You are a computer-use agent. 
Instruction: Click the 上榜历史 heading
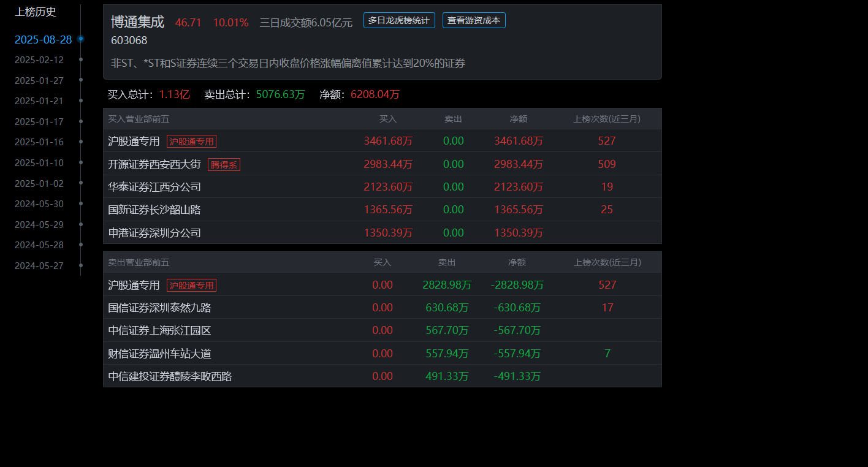(x=36, y=12)
